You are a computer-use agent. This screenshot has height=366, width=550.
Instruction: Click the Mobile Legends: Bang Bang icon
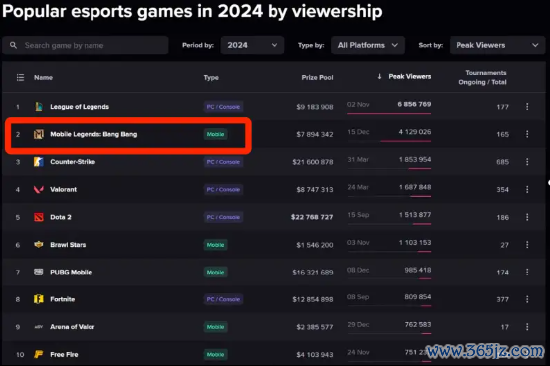click(x=39, y=134)
